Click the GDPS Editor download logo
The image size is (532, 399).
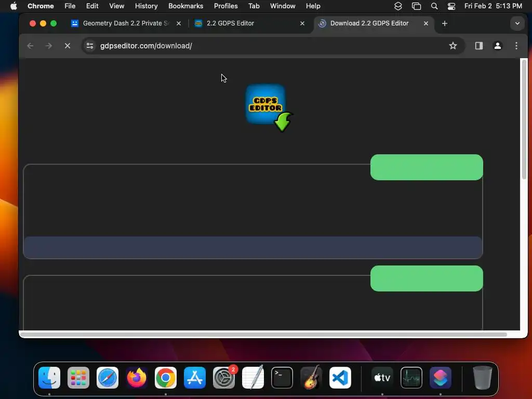point(270,108)
